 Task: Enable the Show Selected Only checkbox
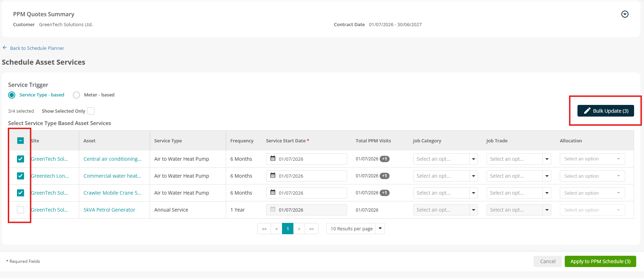tap(91, 111)
